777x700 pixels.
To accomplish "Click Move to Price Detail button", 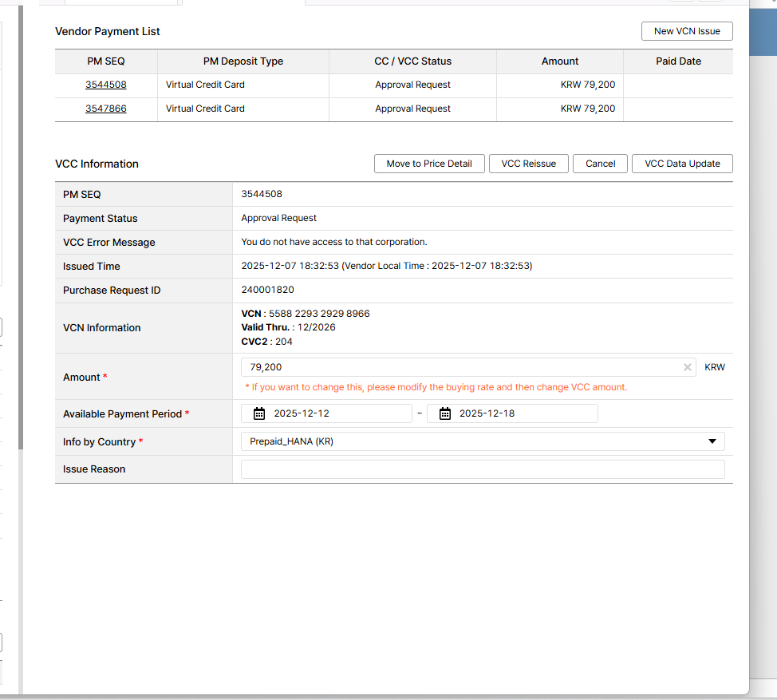I will pyautogui.click(x=429, y=164).
